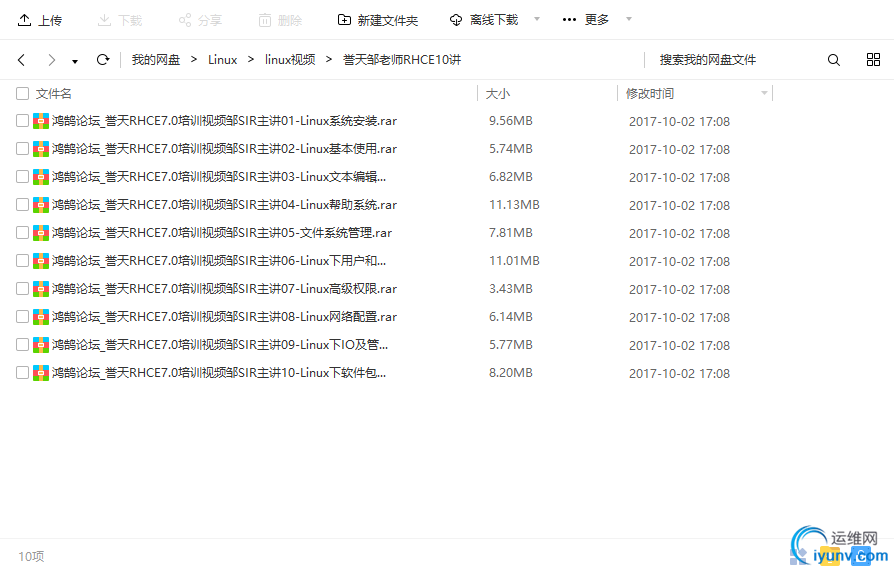
Task: Sort by 修改时间 column header
Action: pos(650,94)
